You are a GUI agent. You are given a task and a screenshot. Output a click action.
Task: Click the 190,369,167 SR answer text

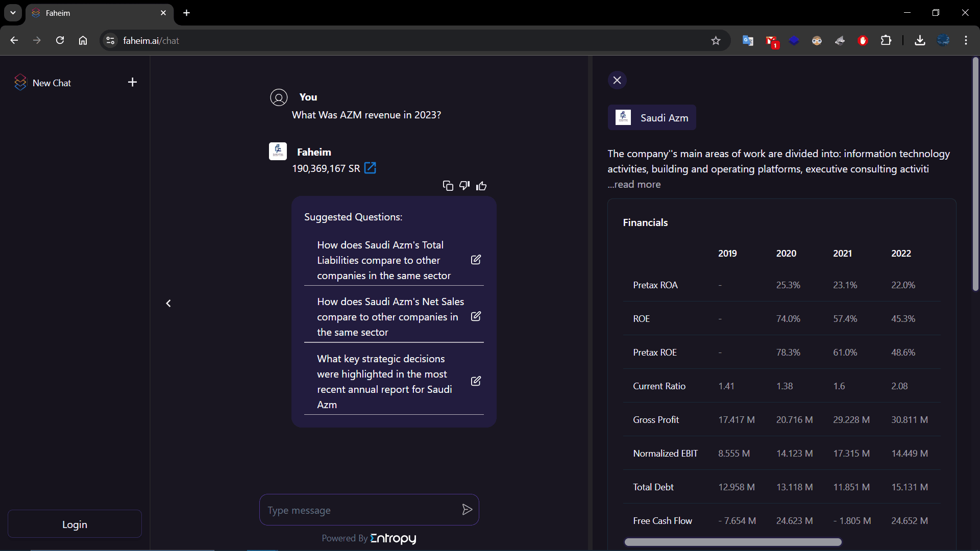tap(326, 168)
